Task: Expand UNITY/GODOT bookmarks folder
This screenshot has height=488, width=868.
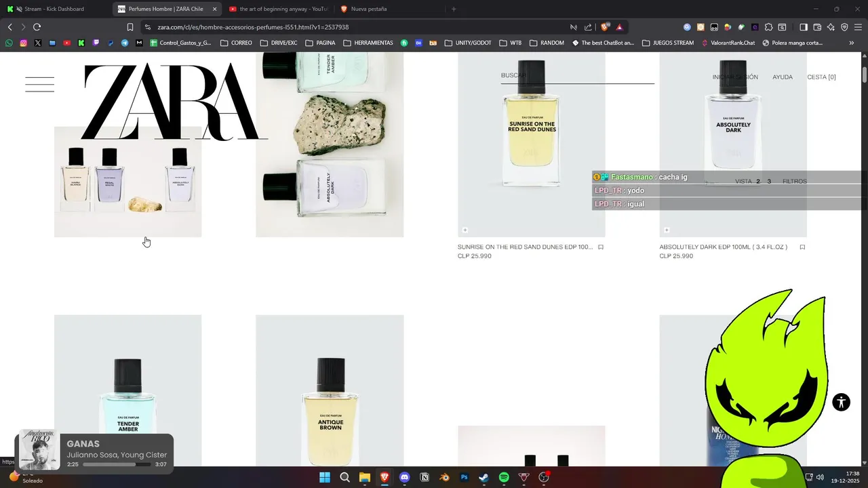Action: 468,43
